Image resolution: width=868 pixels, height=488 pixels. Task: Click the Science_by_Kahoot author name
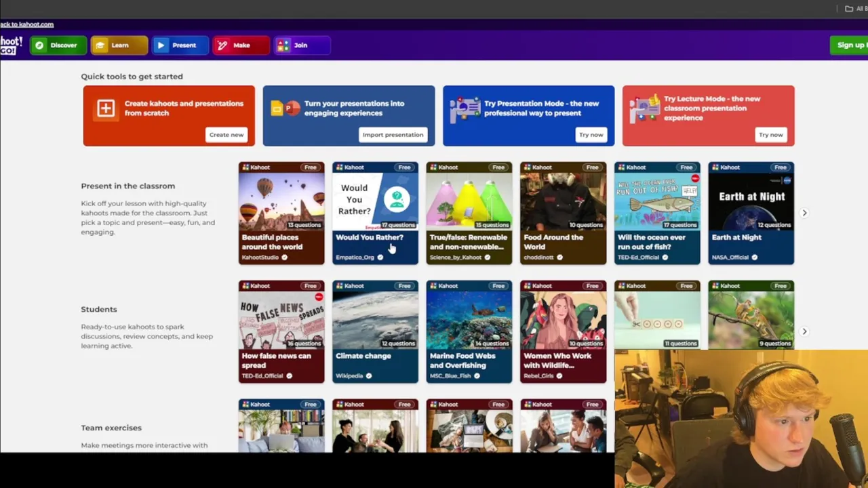pyautogui.click(x=456, y=258)
